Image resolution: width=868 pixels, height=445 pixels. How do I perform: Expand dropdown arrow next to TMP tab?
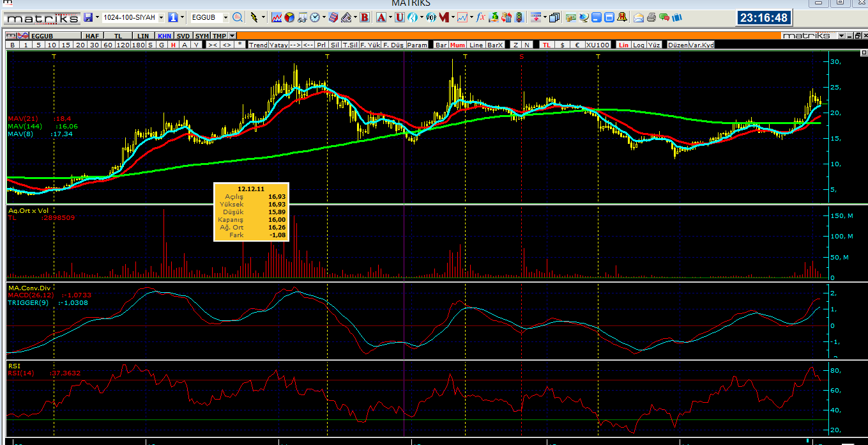tap(232, 36)
